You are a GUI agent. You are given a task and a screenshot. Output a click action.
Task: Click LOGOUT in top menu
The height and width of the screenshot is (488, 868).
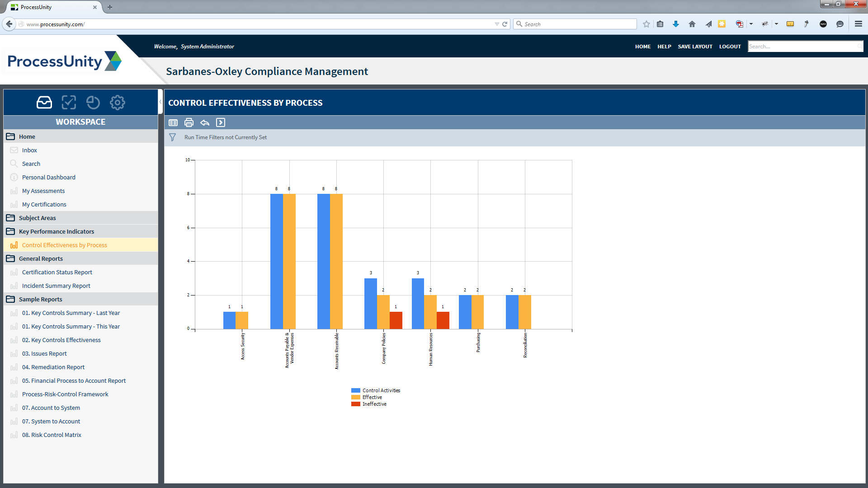pyautogui.click(x=730, y=47)
